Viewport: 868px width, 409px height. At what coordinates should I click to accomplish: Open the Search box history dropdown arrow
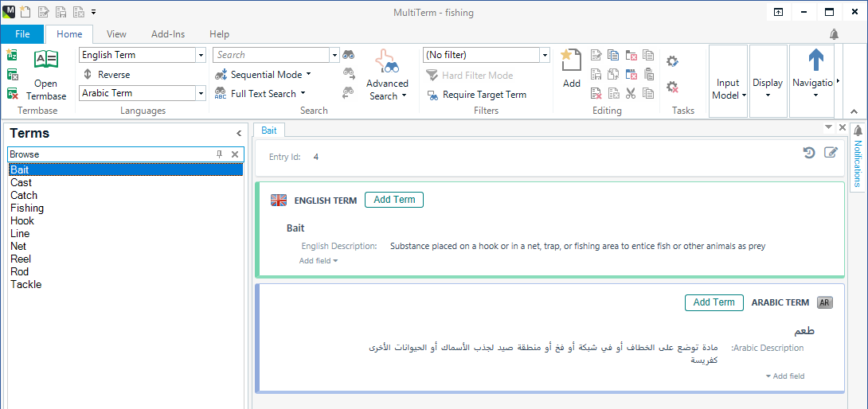(334, 55)
